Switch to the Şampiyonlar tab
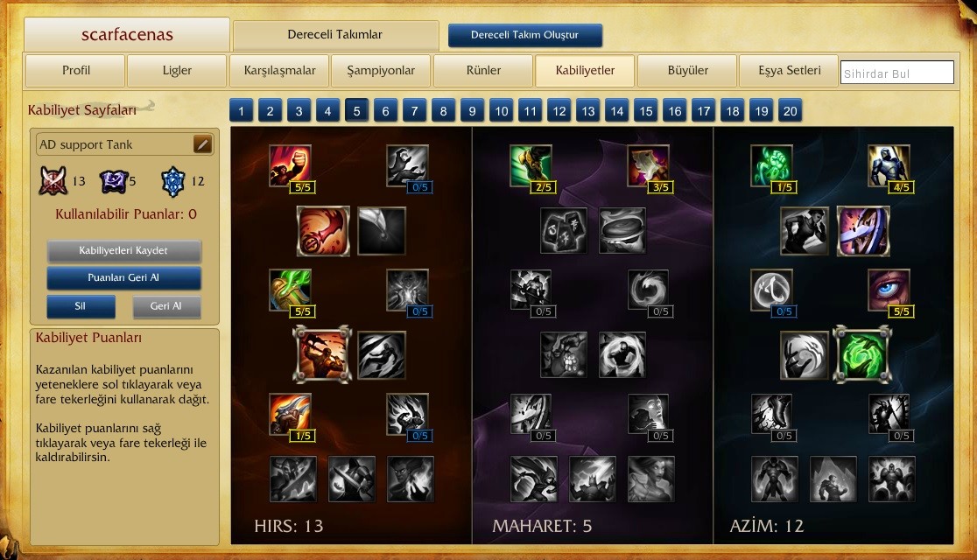This screenshot has height=560, width=977. click(x=381, y=70)
